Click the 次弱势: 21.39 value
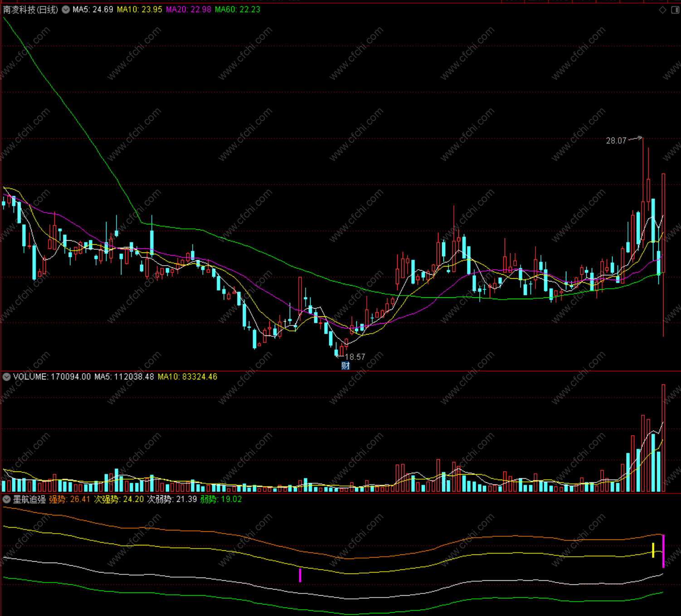 [x=172, y=500]
